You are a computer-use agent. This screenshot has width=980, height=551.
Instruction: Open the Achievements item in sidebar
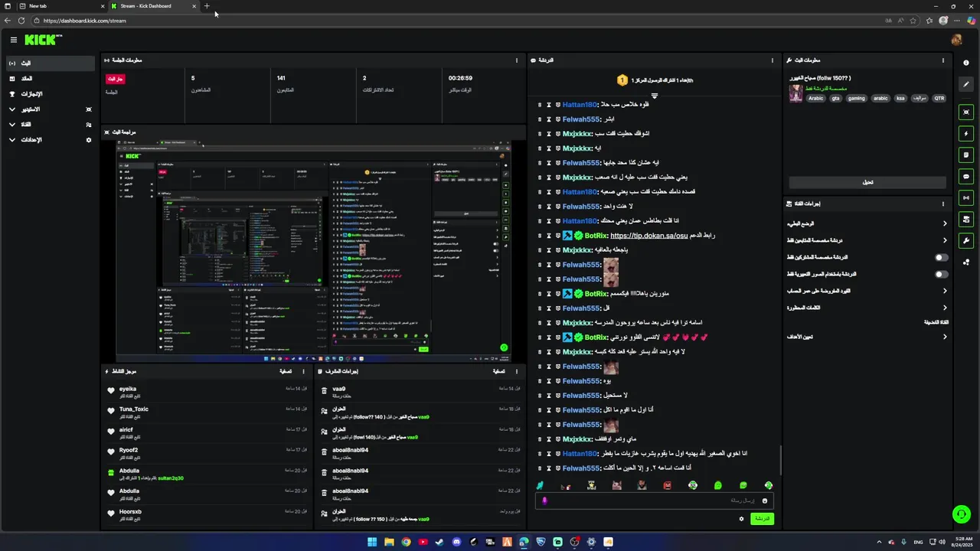click(x=51, y=94)
